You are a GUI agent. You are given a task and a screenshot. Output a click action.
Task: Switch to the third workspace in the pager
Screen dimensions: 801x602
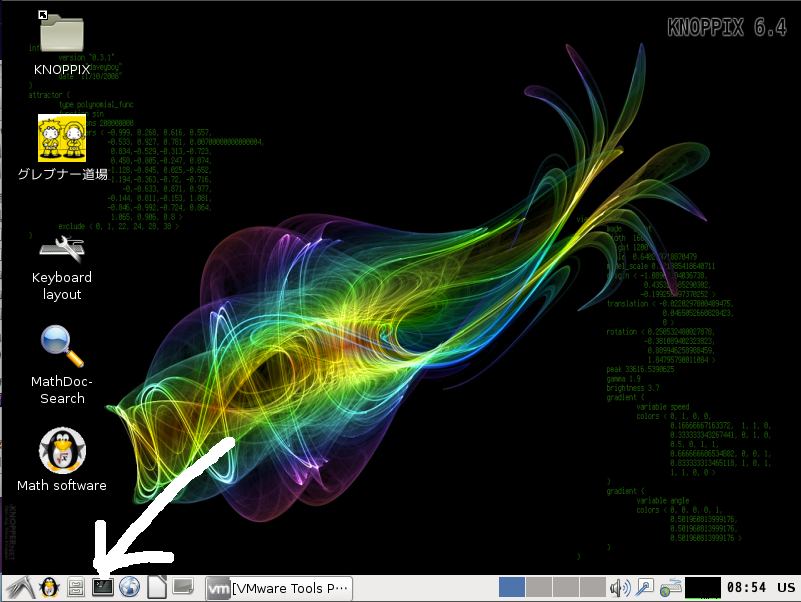pos(566,587)
